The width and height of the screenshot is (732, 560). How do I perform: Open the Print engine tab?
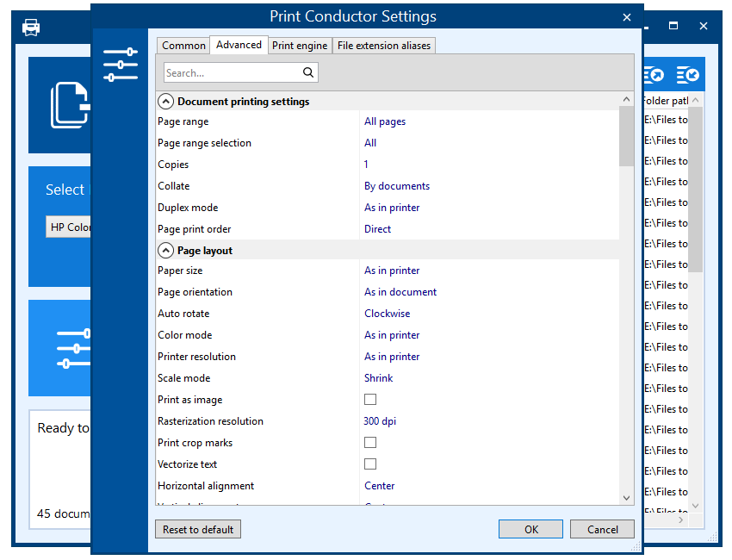click(299, 46)
